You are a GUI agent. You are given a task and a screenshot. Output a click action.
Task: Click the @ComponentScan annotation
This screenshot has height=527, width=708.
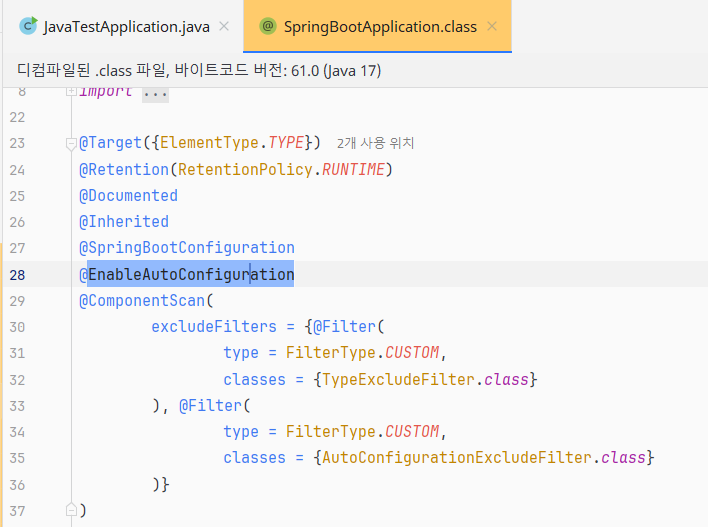pyautogui.click(x=142, y=300)
